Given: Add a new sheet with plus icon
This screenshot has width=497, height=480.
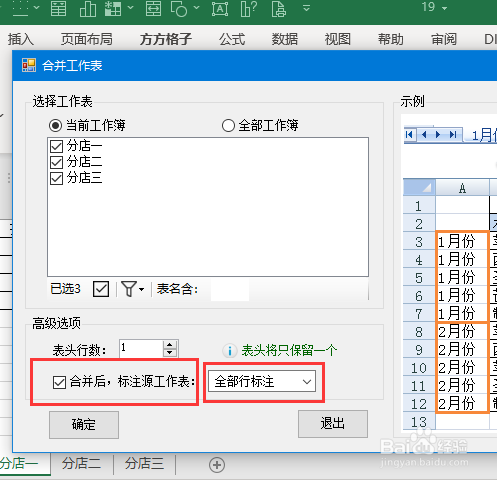Looking at the screenshot, I should click(x=217, y=465).
